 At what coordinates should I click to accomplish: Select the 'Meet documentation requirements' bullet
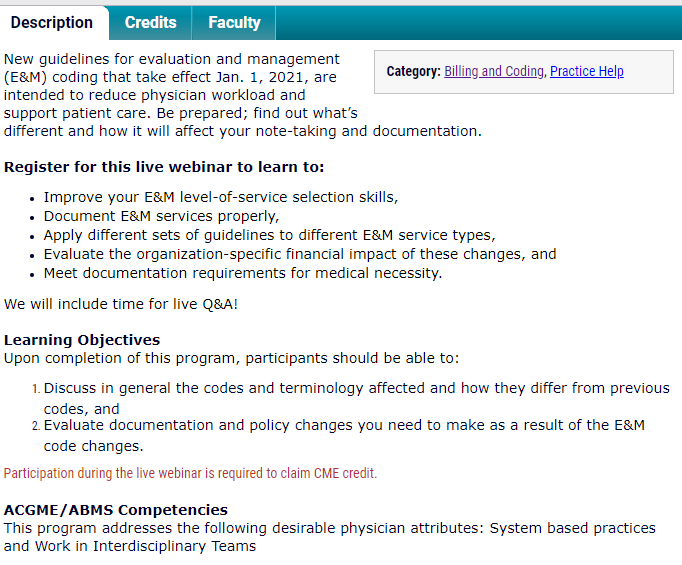(242, 273)
